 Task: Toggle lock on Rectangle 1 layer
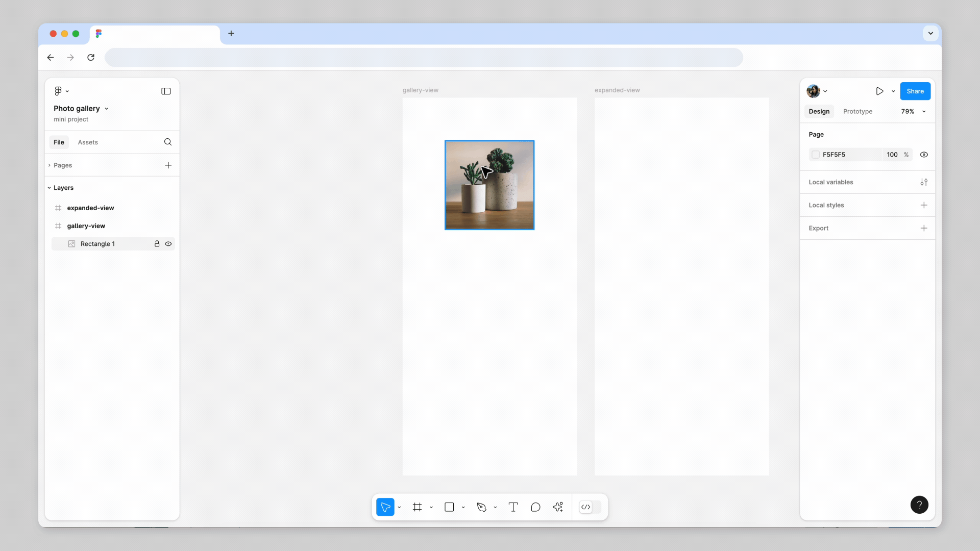click(157, 244)
